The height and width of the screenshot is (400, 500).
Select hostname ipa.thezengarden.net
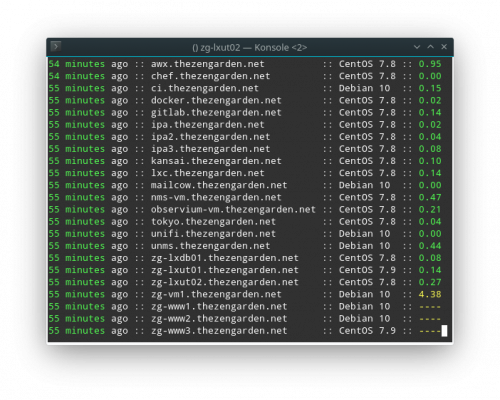click(207, 125)
